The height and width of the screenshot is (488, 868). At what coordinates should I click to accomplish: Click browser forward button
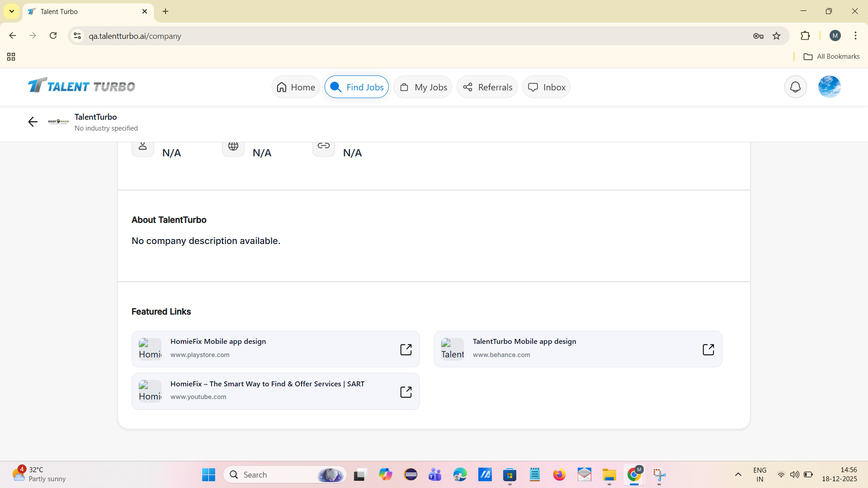[x=33, y=36]
